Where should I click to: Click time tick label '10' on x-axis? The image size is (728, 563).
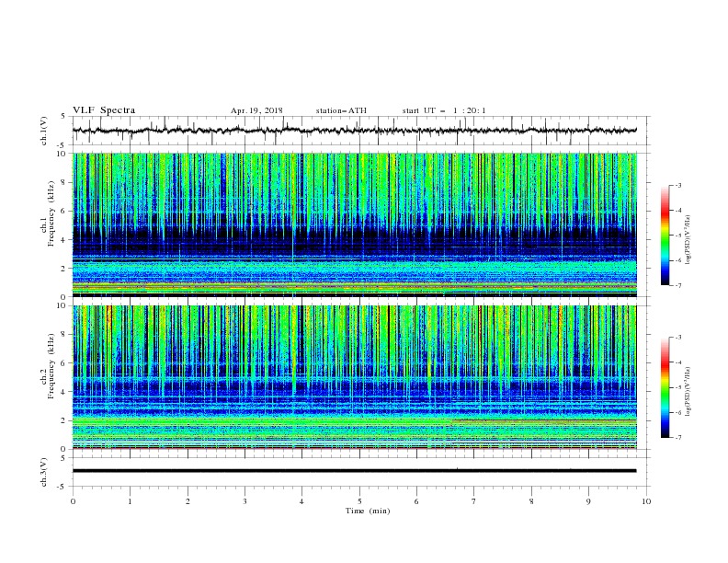click(646, 501)
